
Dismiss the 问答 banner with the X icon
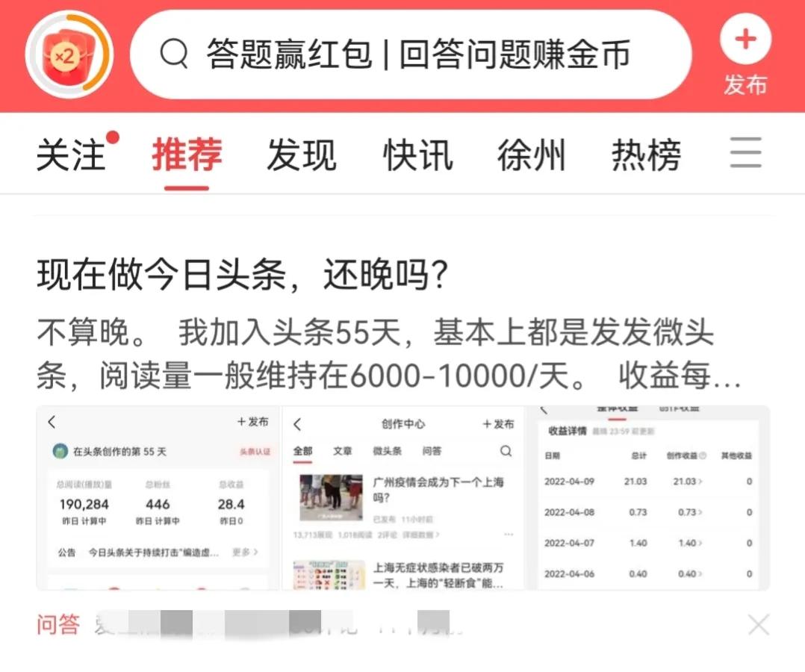point(759,624)
